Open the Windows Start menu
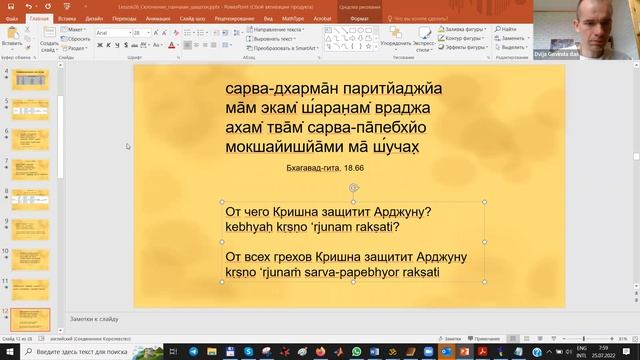 point(9,351)
